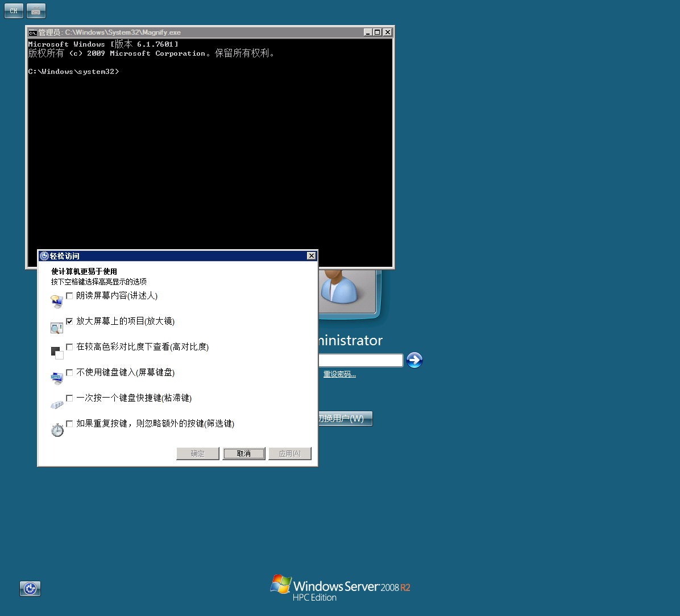Enable 高对比度 checkbox
The height and width of the screenshot is (616, 680).
[69, 347]
